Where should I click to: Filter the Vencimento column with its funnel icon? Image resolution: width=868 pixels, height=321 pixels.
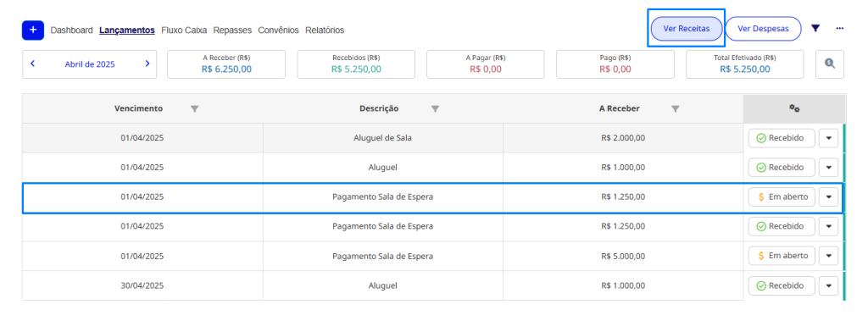pos(194,109)
